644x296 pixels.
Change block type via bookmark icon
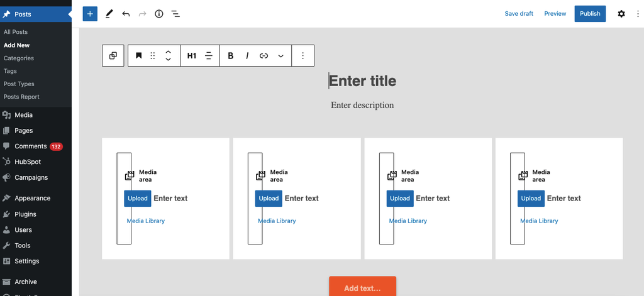click(x=139, y=56)
